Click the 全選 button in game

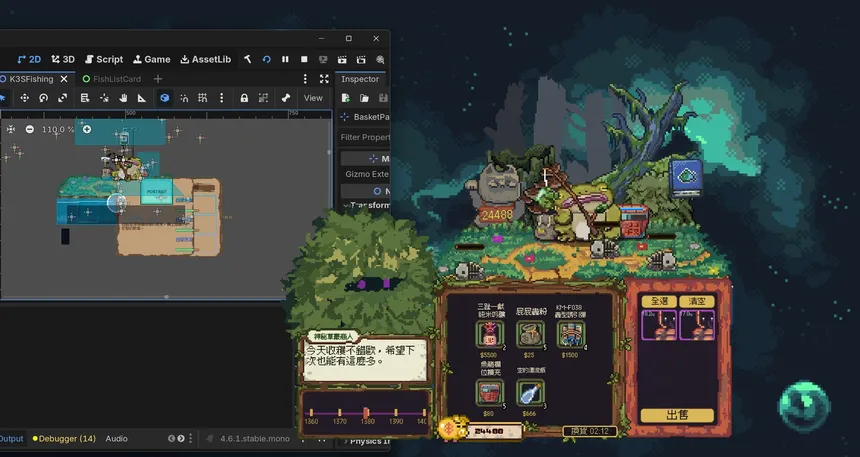click(x=659, y=301)
